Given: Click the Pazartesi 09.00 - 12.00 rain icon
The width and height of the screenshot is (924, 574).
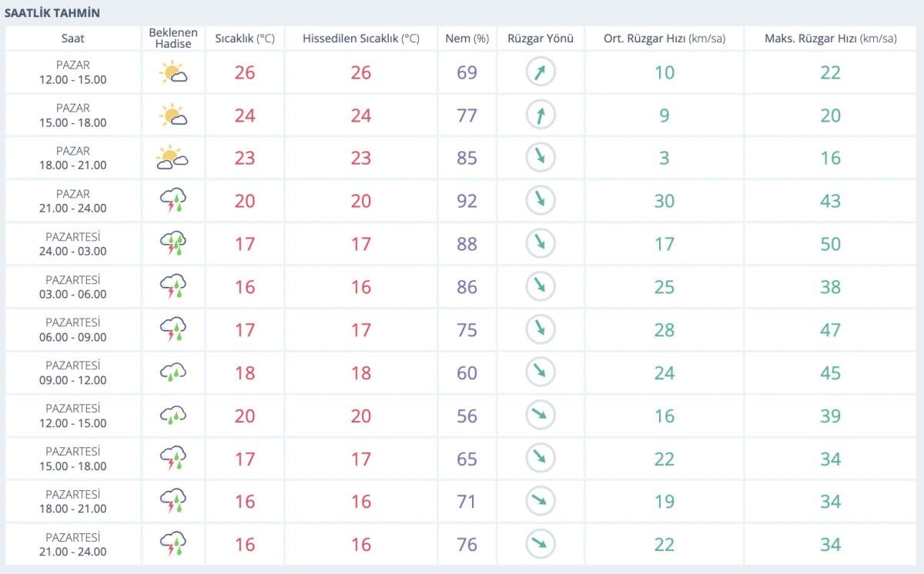Looking at the screenshot, I should click(173, 373).
